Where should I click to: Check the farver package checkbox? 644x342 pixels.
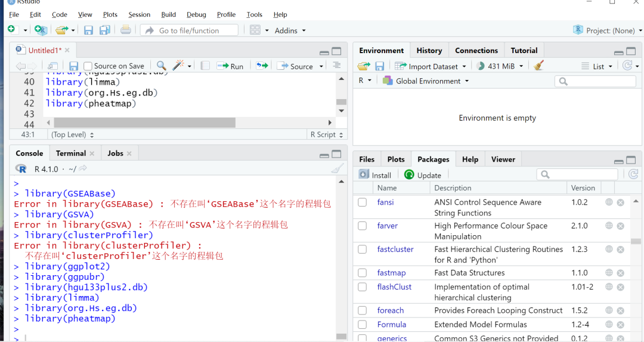coord(363,226)
